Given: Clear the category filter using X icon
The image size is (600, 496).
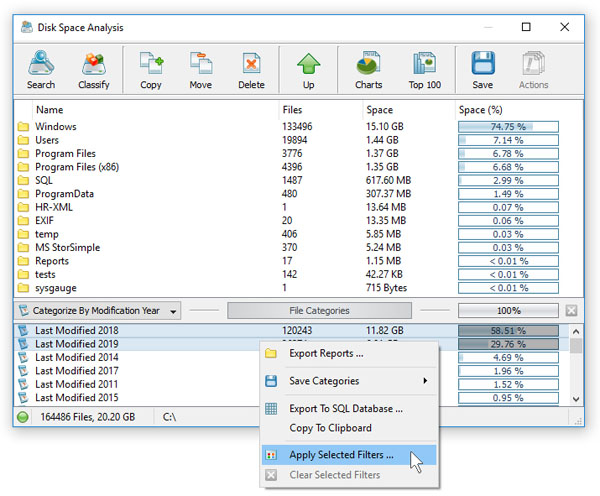Looking at the screenshot, I should pos(571,310).
